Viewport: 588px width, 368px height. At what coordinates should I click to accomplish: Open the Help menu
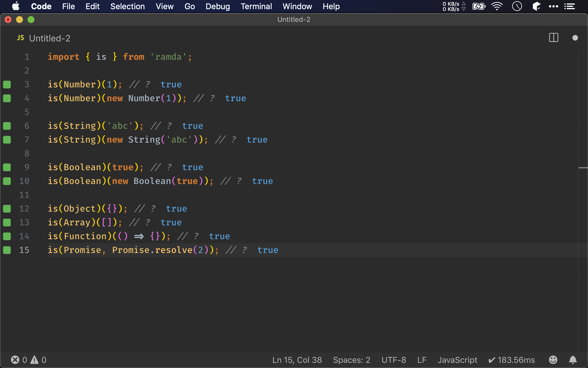(331, 6)
